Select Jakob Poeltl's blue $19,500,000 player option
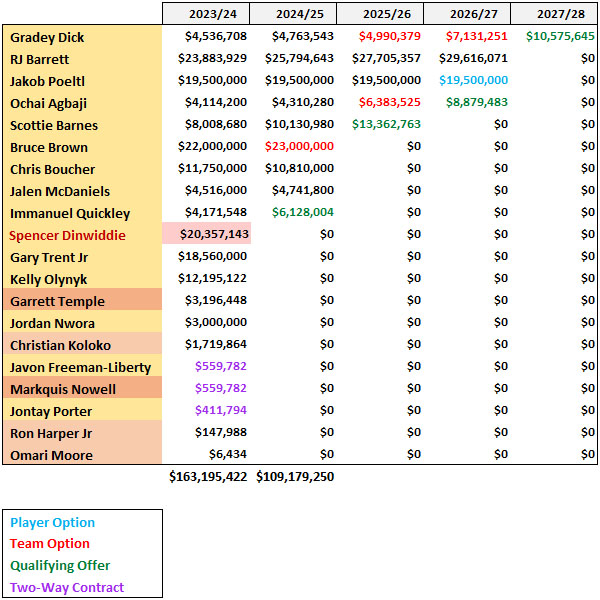 click(x=473, y=80)
